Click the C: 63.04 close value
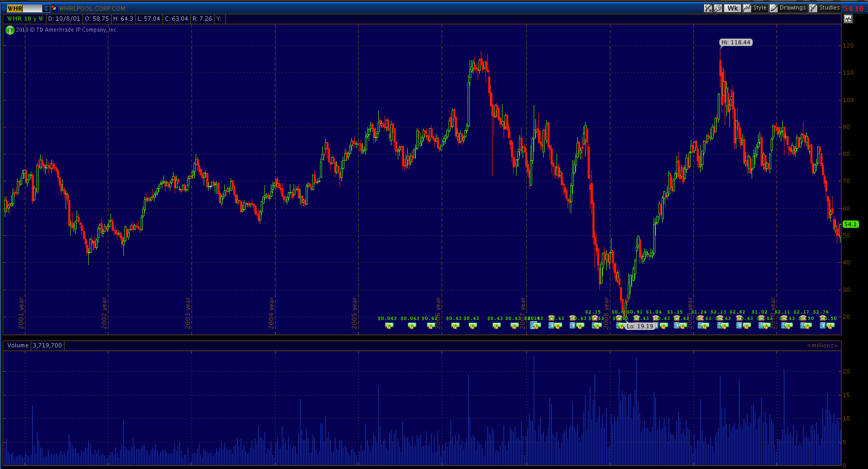868x469 pixels. coord(176,19)
